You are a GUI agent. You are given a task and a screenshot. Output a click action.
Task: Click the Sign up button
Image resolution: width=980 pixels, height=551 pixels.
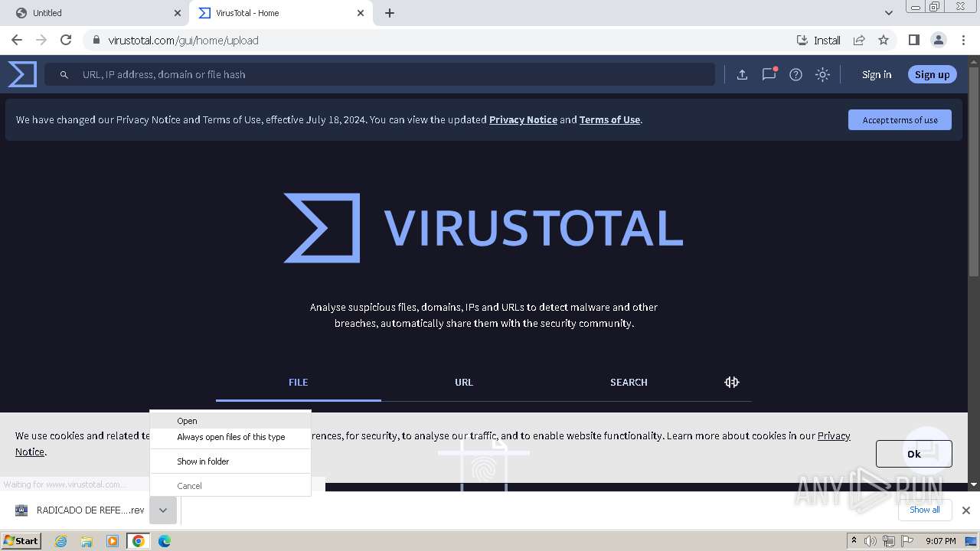[932, 74]
